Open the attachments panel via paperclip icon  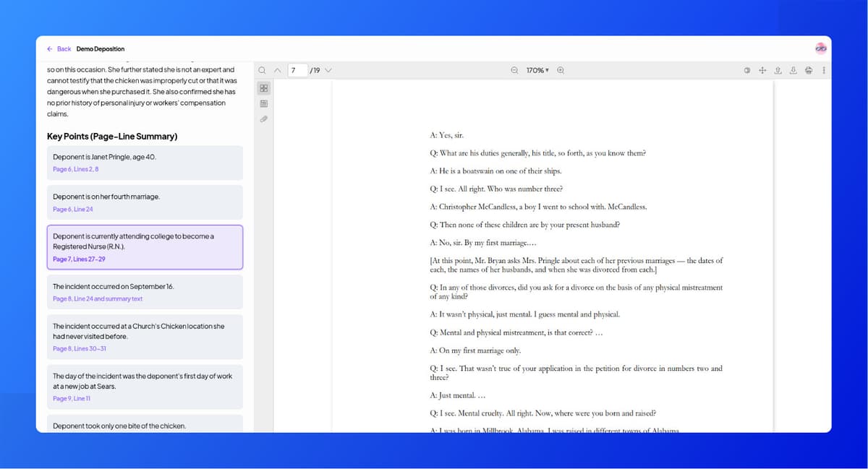coord(263,119)
